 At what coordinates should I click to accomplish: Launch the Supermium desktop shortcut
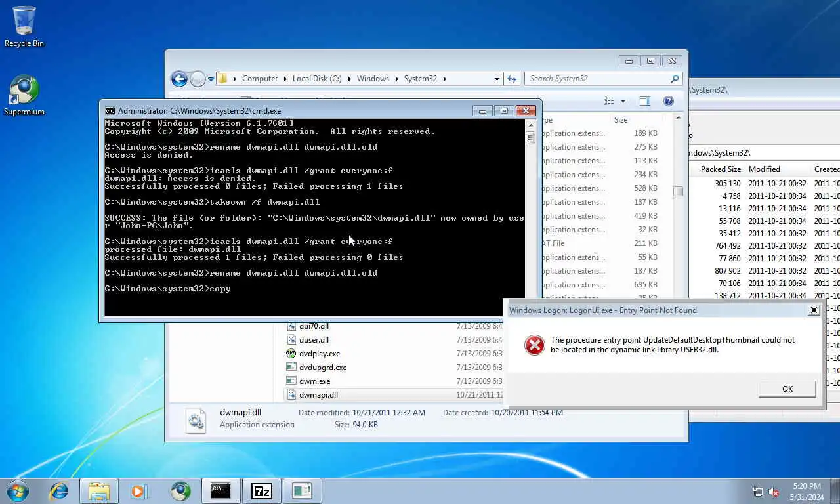(24, 96)
